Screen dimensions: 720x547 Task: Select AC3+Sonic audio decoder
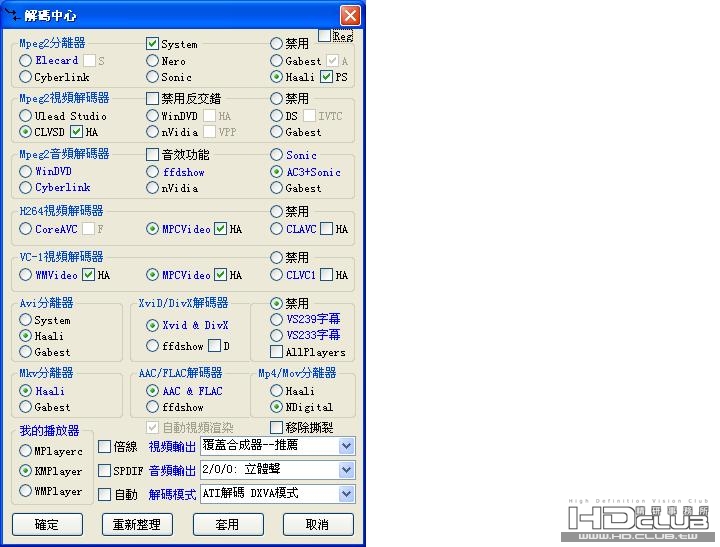pos(276,172)
